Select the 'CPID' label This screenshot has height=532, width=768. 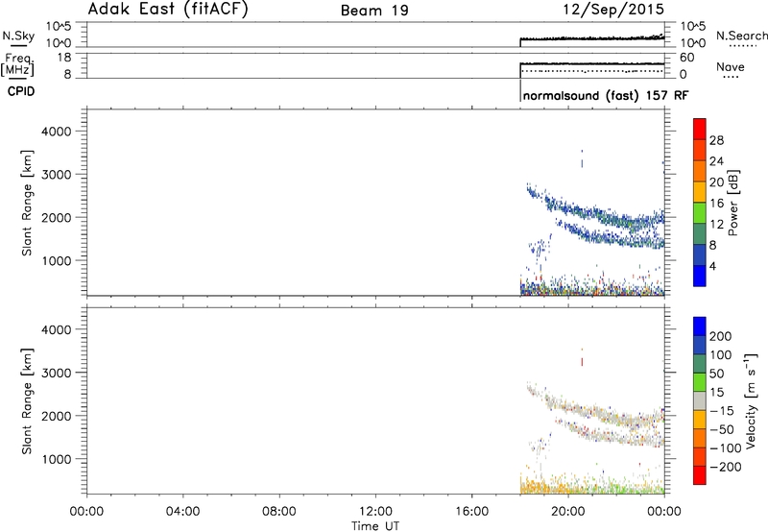coord(21,91)
